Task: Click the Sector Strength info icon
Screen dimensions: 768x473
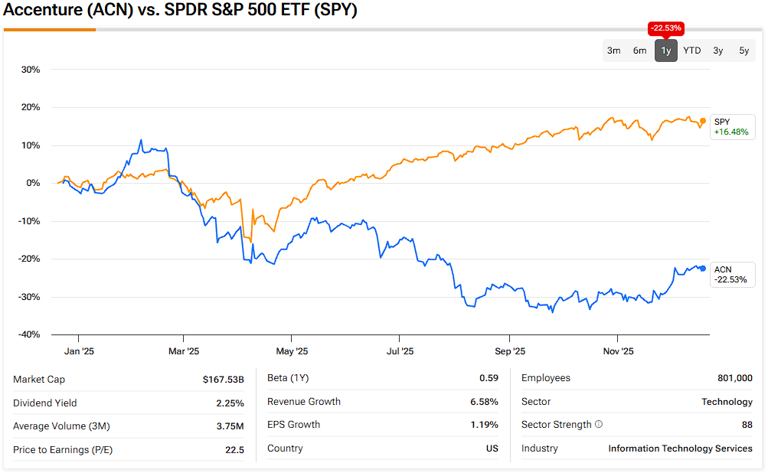Action: pos(599,425)
